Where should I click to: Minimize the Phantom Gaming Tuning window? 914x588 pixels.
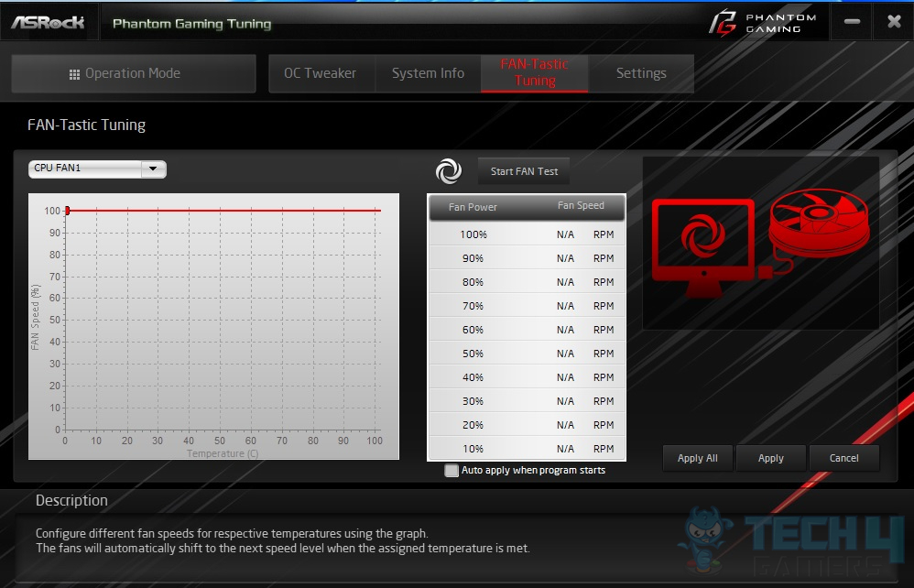pyautogui.click(x=852, y=22)
